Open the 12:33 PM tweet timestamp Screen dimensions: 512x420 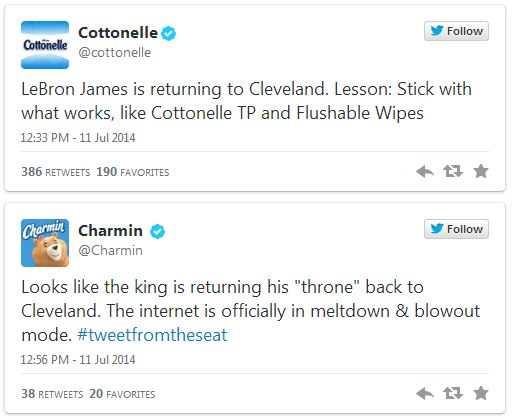[78, 138]
